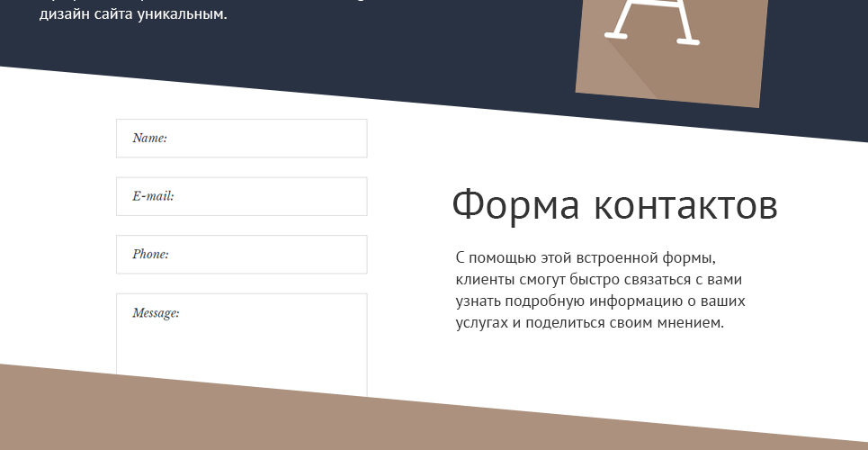Screen dimensions: 868x450
Task: Click the text 'дизайн сайта уникальным.'
Action: [133, 14]
